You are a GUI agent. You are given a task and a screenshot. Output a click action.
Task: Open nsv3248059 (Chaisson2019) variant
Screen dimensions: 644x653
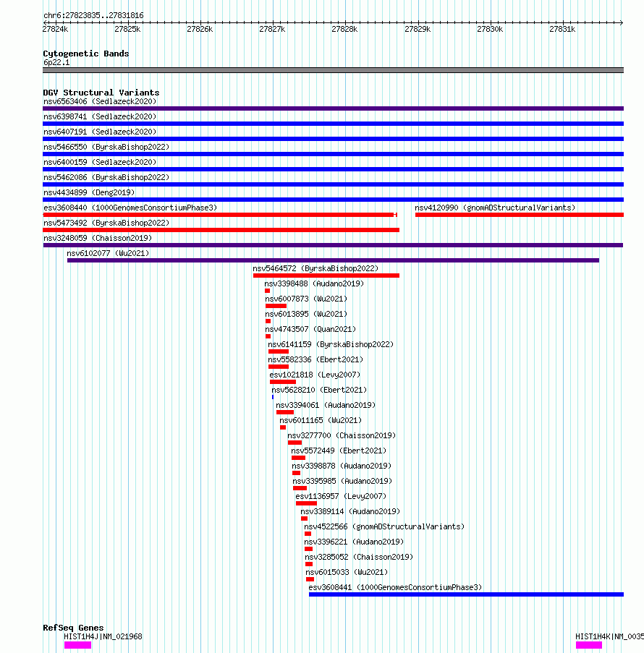[x=98, y=238]
